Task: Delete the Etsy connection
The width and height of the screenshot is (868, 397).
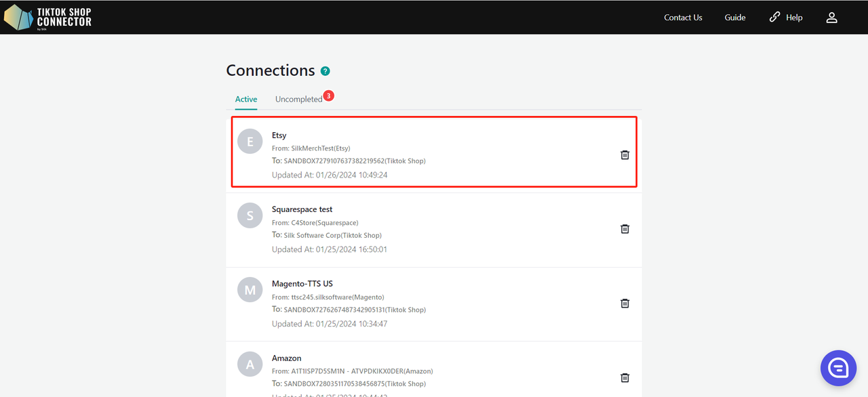Action: point(625,154)
